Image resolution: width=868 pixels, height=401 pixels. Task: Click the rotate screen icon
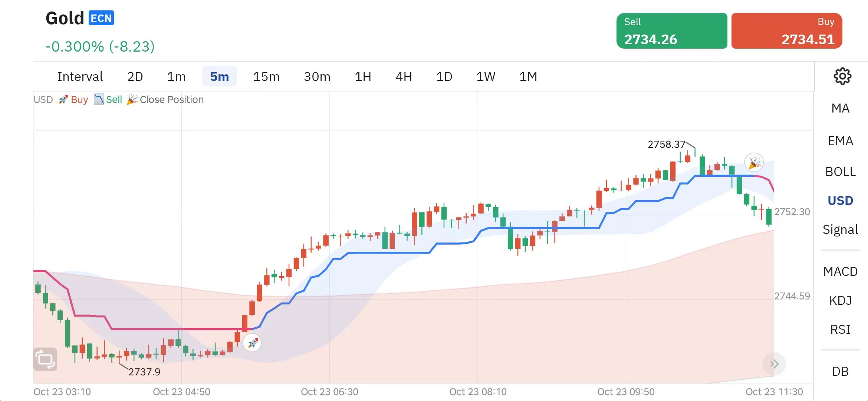[x=45, y=359]
